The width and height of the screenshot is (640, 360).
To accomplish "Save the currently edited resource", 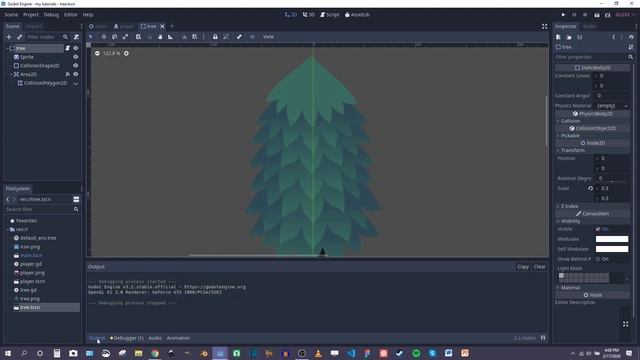I will (x=579, y=37).
